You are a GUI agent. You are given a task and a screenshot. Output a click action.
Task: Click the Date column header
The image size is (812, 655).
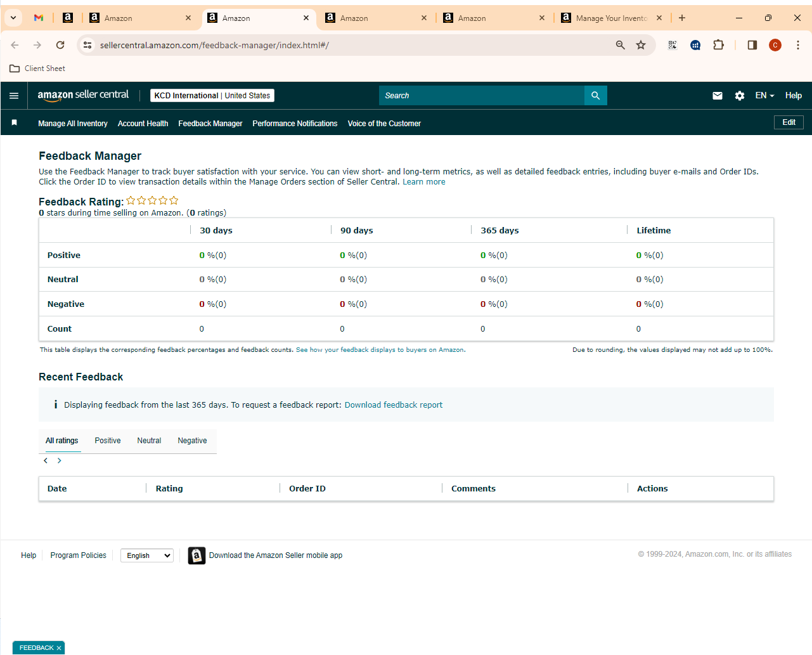(x=57, y=489)
